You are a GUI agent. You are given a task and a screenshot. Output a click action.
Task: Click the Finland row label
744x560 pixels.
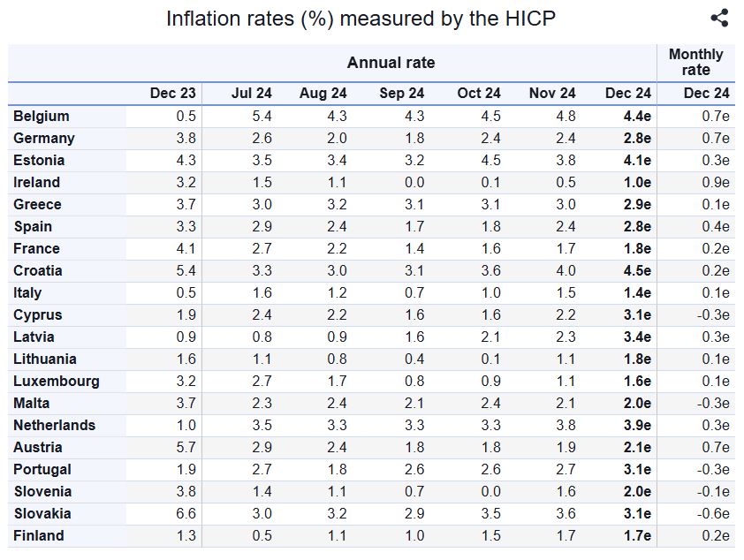point(39,535)
